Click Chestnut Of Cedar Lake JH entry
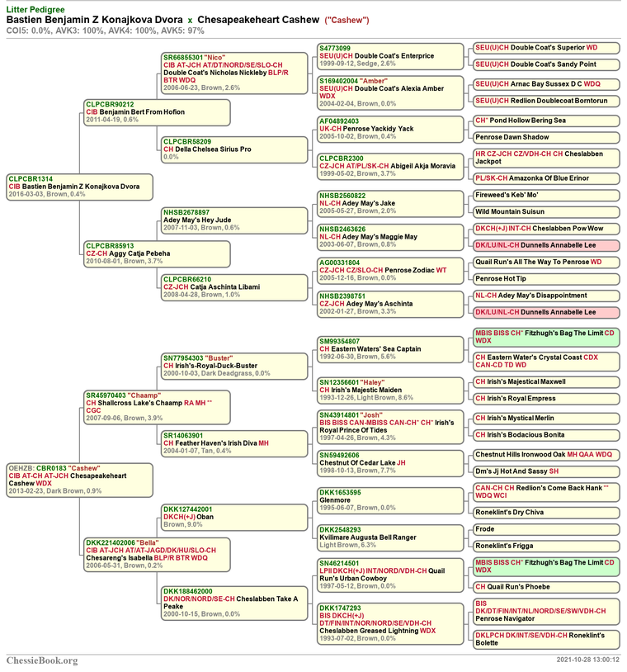 click(x=390, y=463)
